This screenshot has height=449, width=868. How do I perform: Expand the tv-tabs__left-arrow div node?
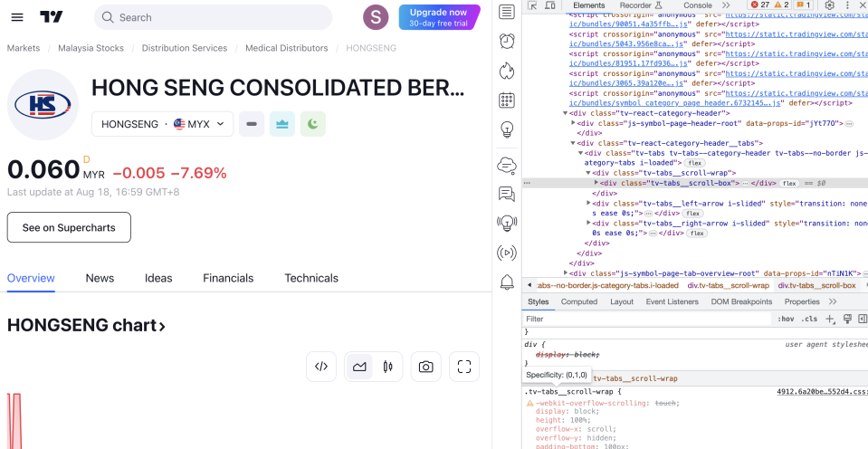(588, 203)
